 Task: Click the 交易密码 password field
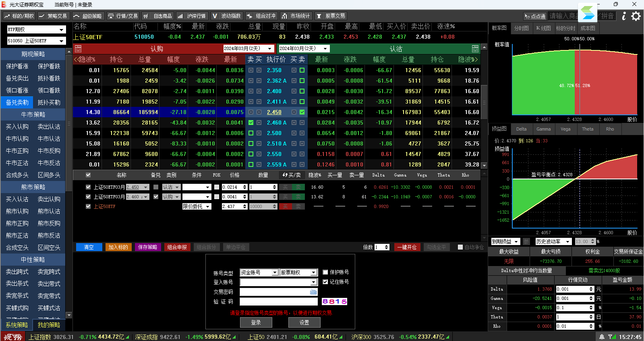(279, 292)
